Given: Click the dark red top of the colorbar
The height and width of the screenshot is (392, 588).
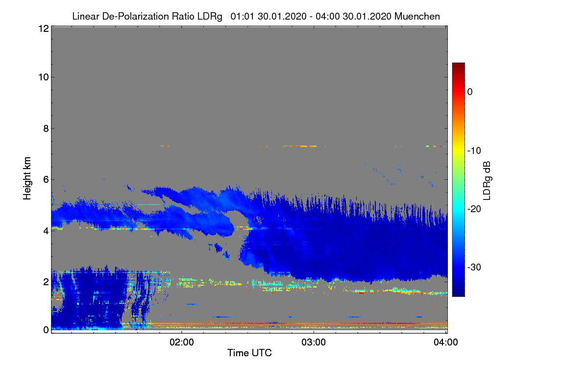Looking at the screenshot, I should (458, 66).
